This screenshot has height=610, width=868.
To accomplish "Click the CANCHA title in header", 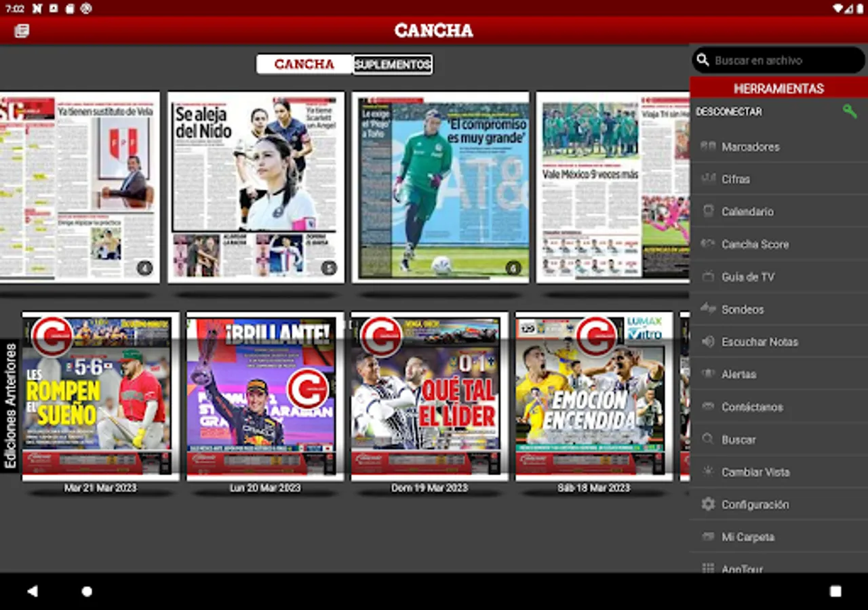I will pos(434,30).
